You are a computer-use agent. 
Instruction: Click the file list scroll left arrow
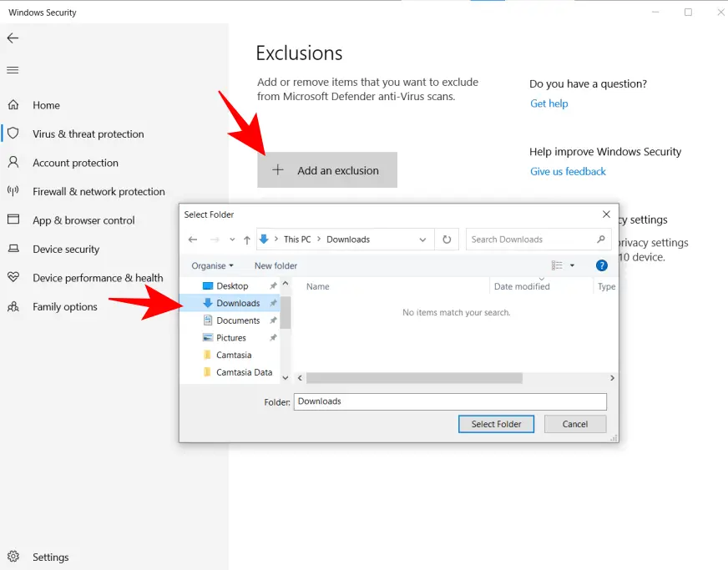[x=300, y=378]
